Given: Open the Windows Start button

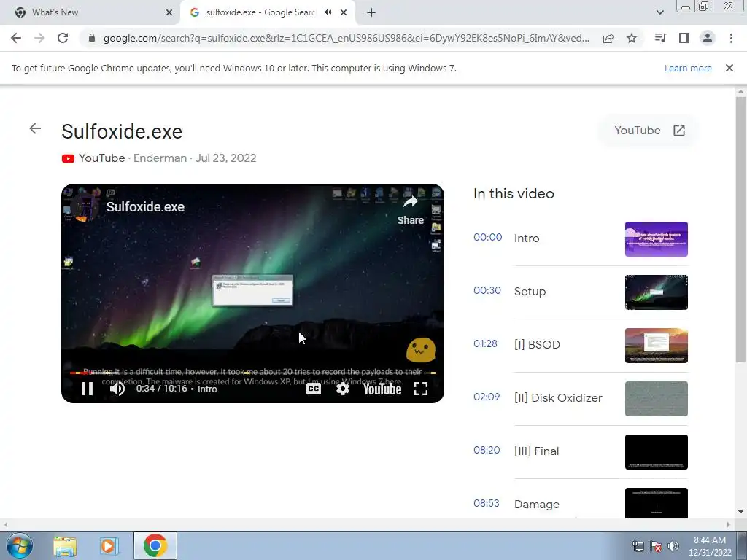Looking at the screenshot, I should click(x=19, y=545).
